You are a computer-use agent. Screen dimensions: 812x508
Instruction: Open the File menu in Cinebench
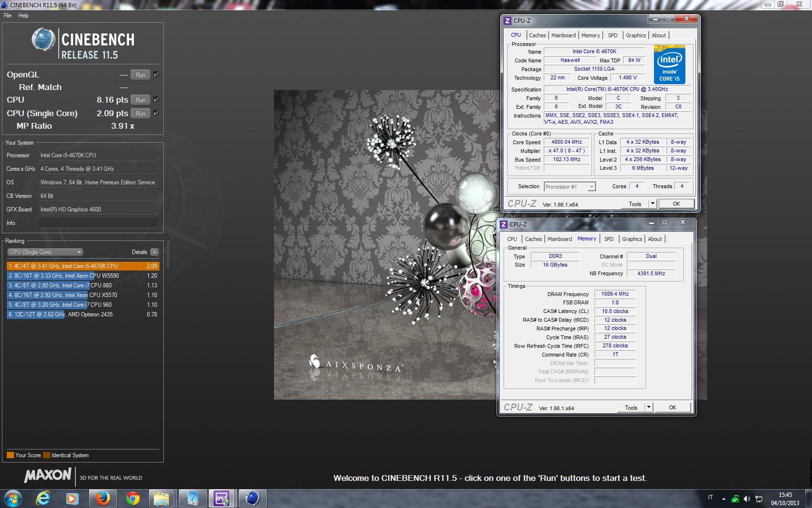[x=8, y=15]
